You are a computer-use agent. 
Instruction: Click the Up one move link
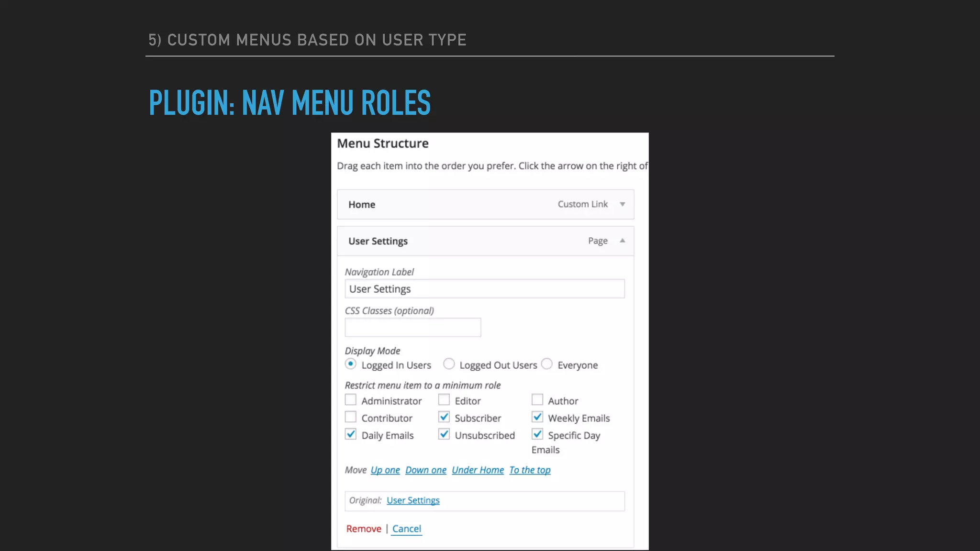pyautogui.click(x=385, y=470)
